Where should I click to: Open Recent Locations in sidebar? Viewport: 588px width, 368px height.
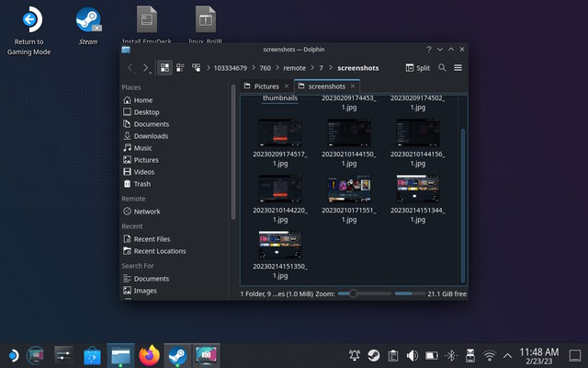154,251
